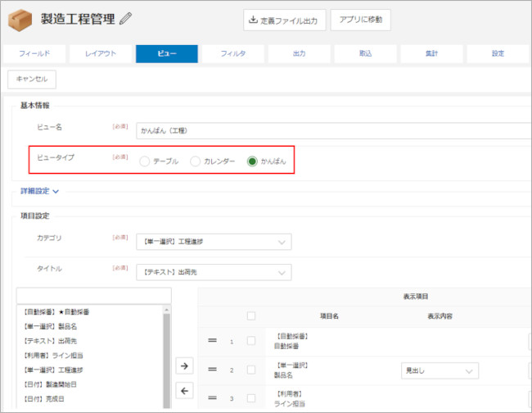The width and height of the screenshot is (532, 413).
Task: Click the 表示内容 column header
Action: click(x=440, y=316)
